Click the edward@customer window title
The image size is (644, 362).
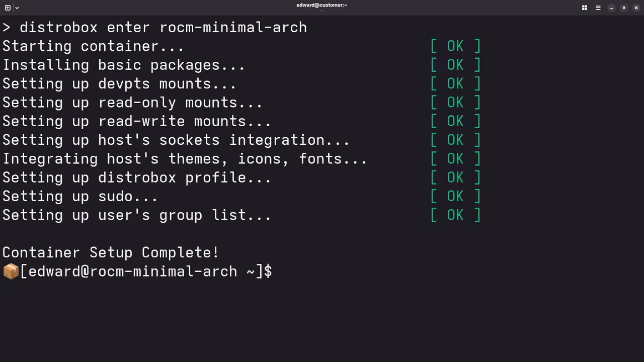click(x=321, y=5)
